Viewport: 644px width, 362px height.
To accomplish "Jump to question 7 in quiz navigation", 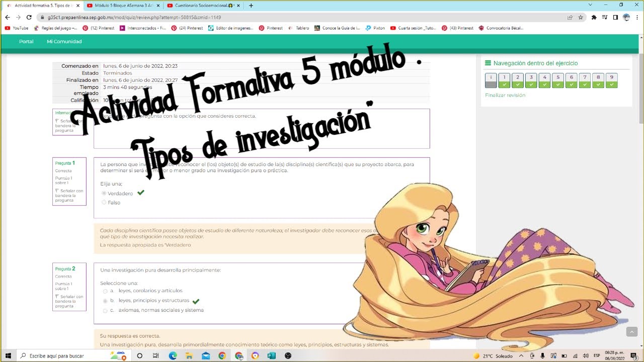I will pos(585,80).
